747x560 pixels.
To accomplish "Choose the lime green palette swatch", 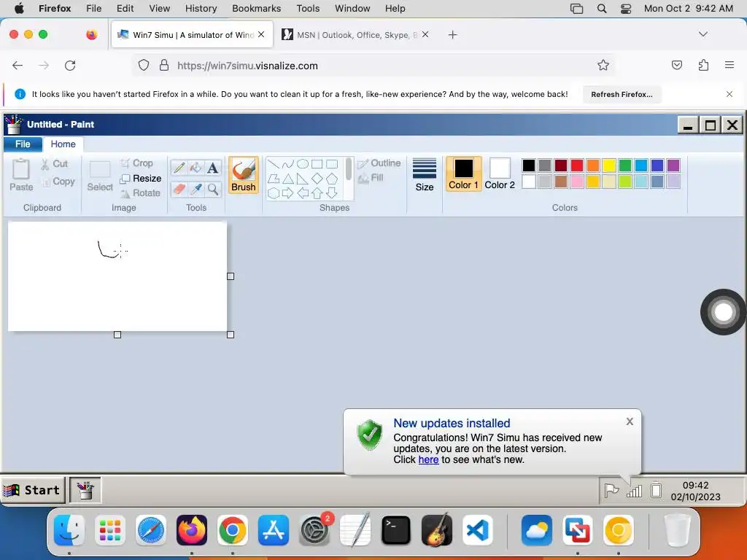I will (625, 182).
